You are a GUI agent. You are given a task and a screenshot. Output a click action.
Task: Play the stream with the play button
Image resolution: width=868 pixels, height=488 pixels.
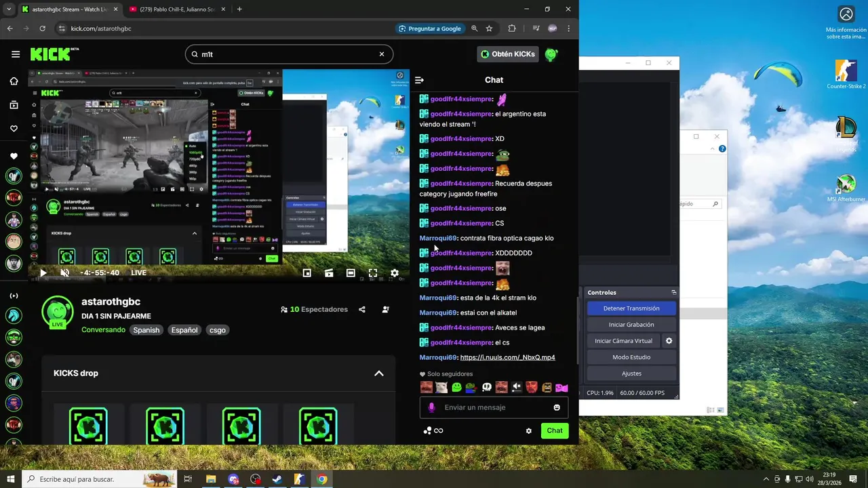(43, 273)
